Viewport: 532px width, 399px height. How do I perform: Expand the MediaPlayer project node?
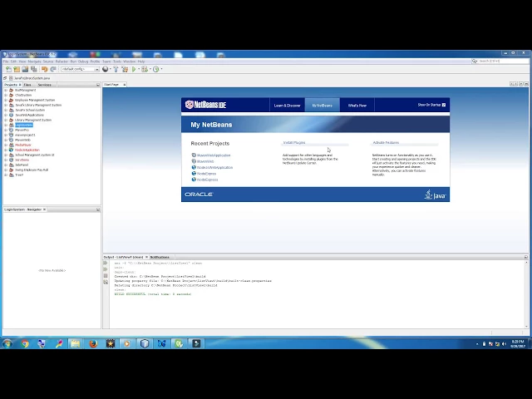(x=6, y=145)
